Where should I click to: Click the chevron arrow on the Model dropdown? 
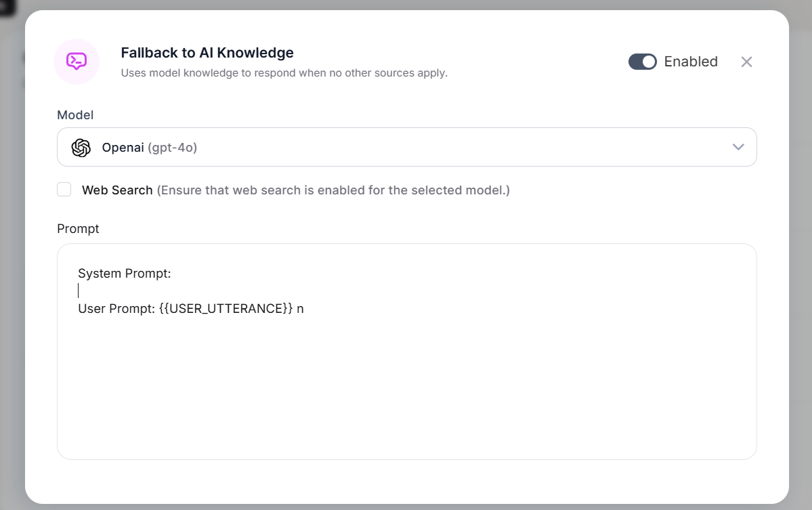click(x=738, y=147)
